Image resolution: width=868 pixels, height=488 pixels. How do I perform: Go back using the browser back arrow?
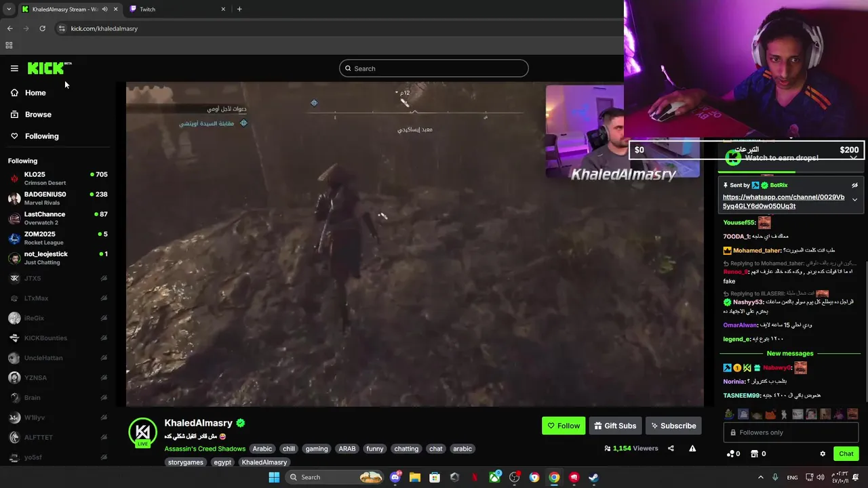pos(9,28)
